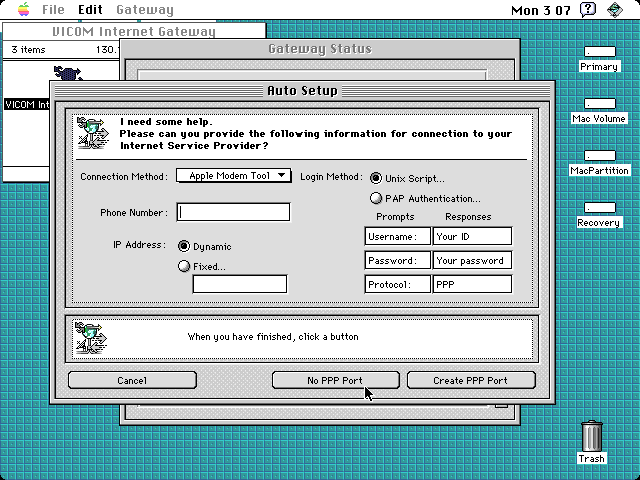Select VICOM app icon in Finder window

pos(68,74)
